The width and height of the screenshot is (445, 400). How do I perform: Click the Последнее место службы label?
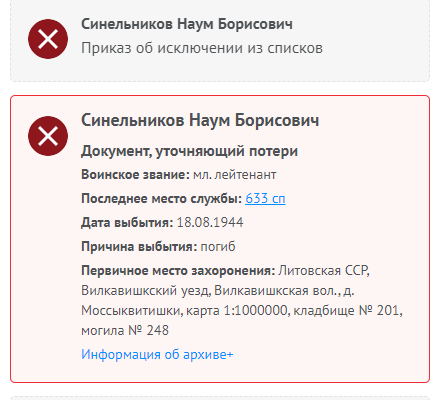pos(162,199)
